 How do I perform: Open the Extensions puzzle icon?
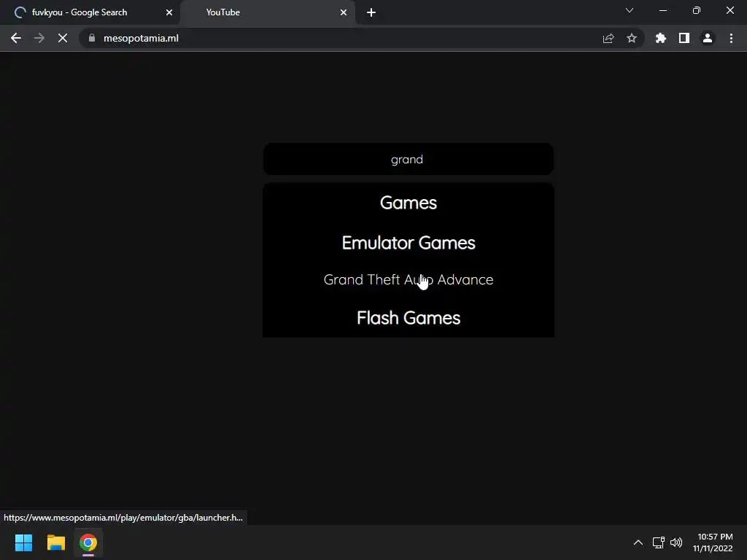tap(660, 38)
